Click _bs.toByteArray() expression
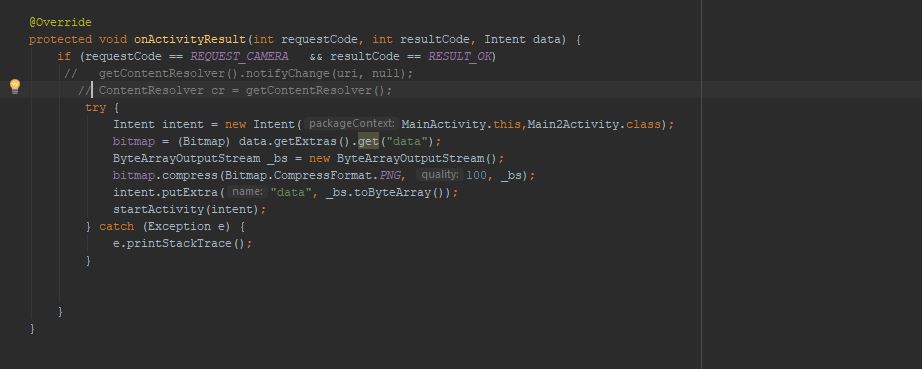922x369 pixels. [x=387, y=193]
